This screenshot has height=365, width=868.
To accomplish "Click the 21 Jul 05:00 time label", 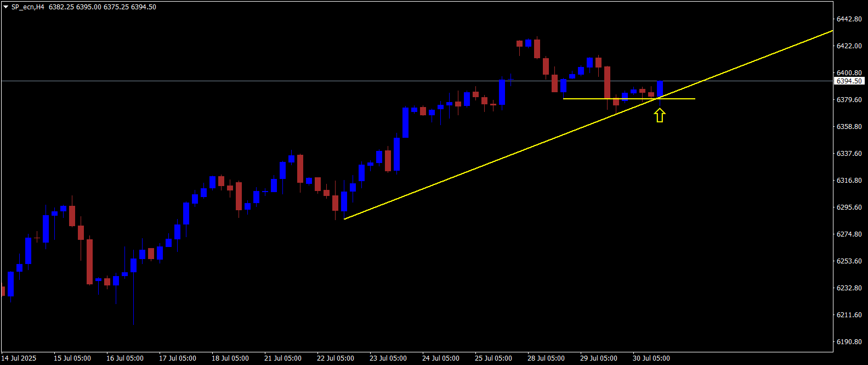I will pyautogui.click(x=283, y=358).
